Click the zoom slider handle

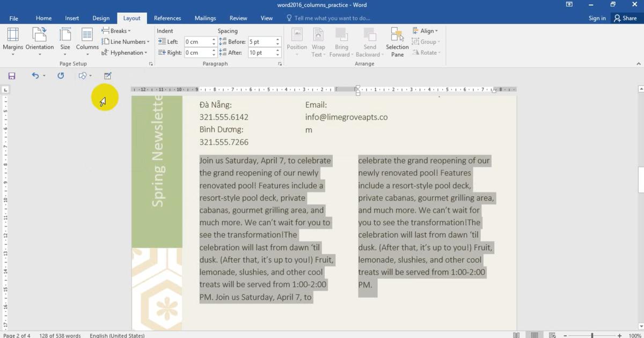(592, 335)
